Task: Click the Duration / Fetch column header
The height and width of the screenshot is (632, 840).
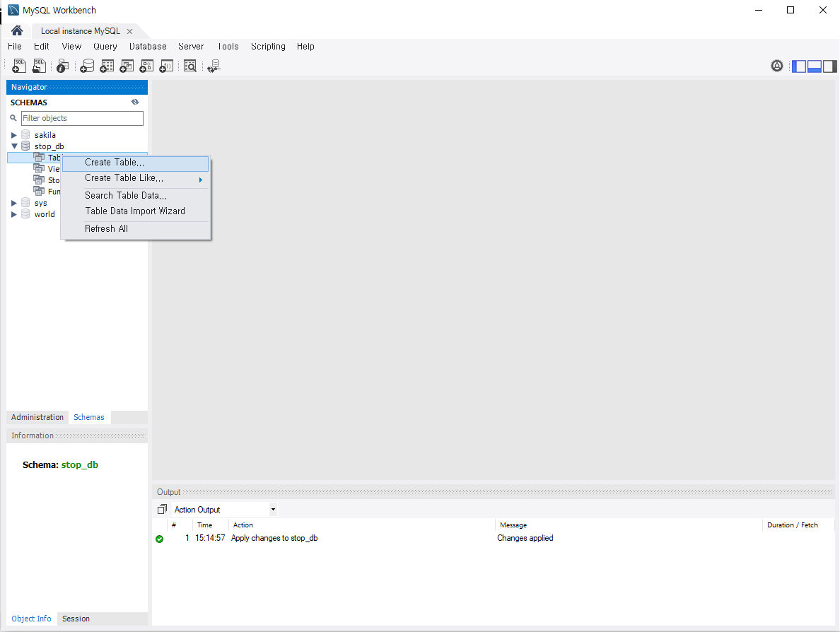Action: 793,525
